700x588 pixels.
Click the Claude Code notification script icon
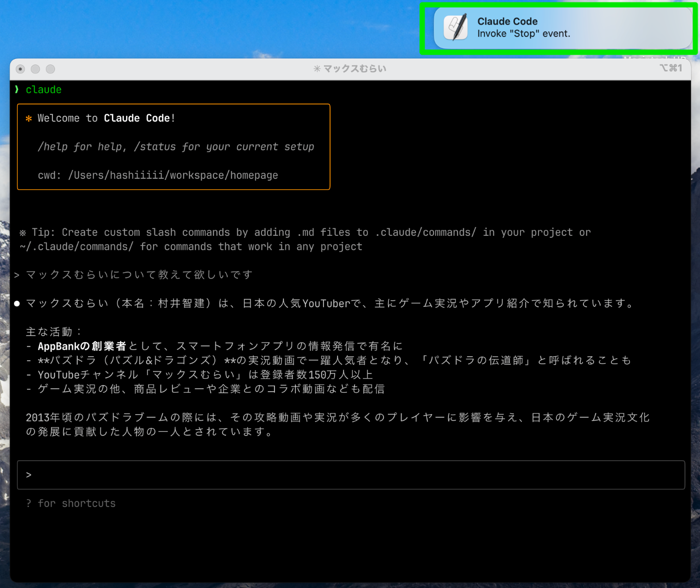click(x=455, y=27)
